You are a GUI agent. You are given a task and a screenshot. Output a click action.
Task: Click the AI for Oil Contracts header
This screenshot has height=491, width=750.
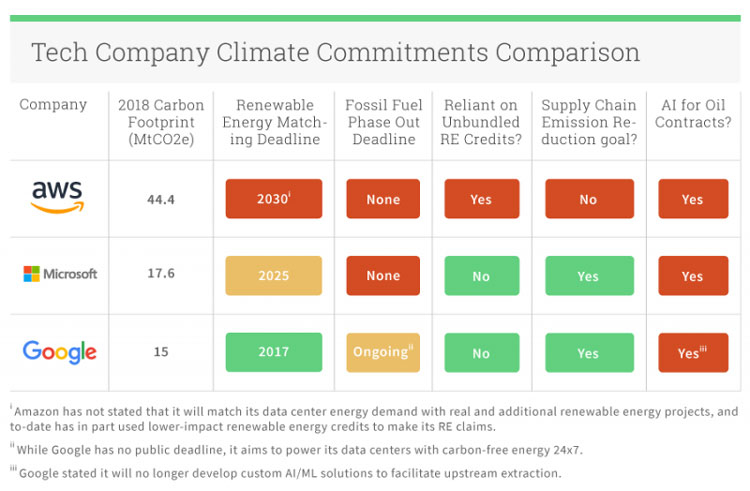(693, 113)
